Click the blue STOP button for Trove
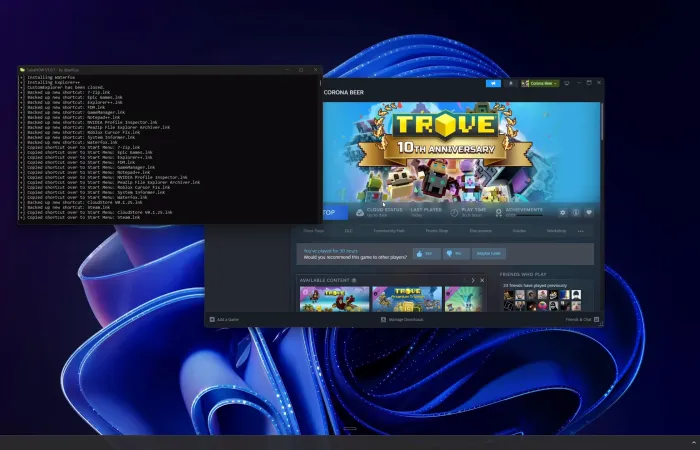Viewport: 700px width, 450px height. click(335, 212)
